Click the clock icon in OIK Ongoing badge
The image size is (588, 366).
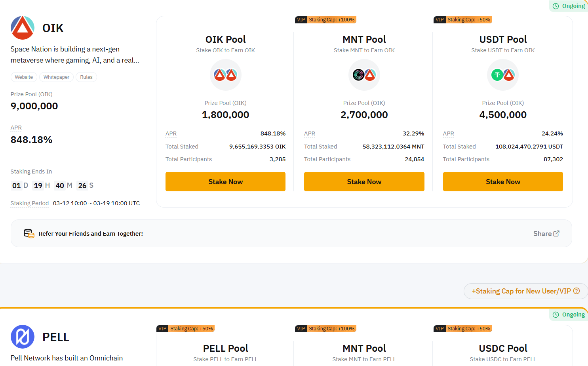(x=556, y=6)
